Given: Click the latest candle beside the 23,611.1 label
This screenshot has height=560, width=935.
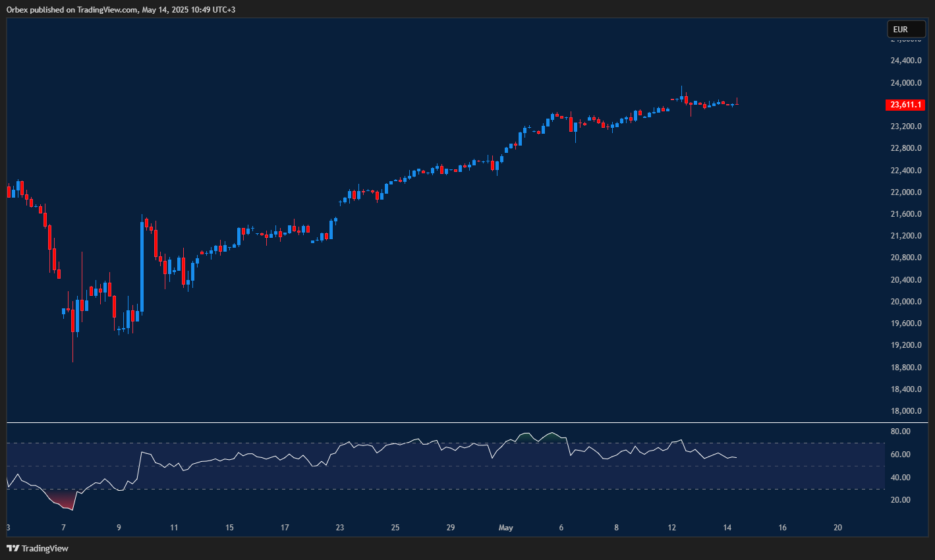Looking at the screenshot, I should click(737, 102).
